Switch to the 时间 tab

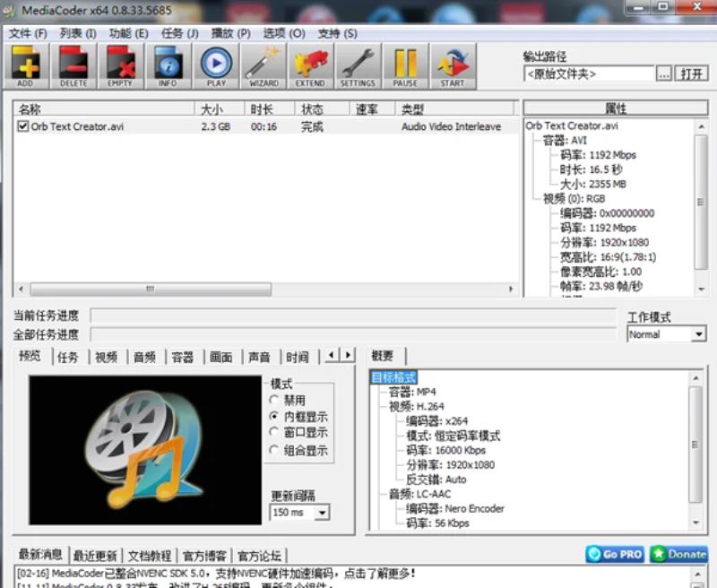pos(298,357)
